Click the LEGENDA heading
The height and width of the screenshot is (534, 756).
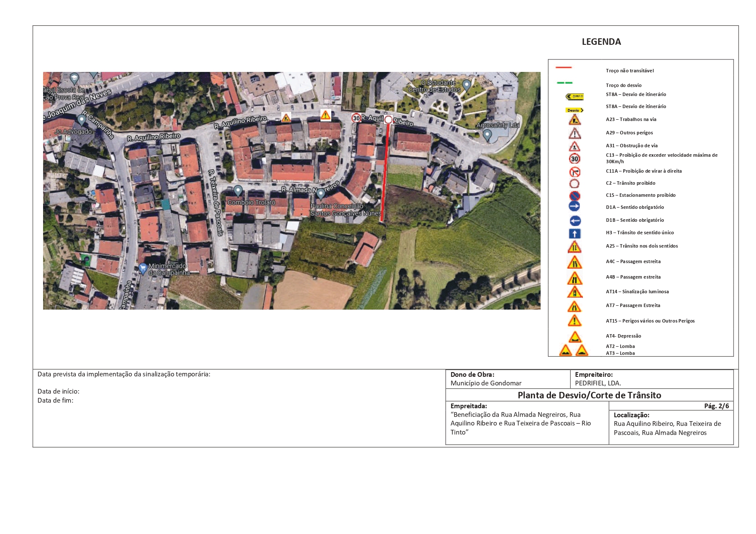point(601,42)
